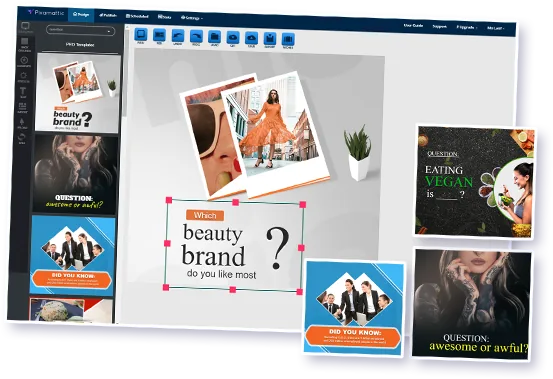Viewport: 553px width, 379px height.
Task: Select the Did You Know template thumbnail
Action: click(72, 255)
